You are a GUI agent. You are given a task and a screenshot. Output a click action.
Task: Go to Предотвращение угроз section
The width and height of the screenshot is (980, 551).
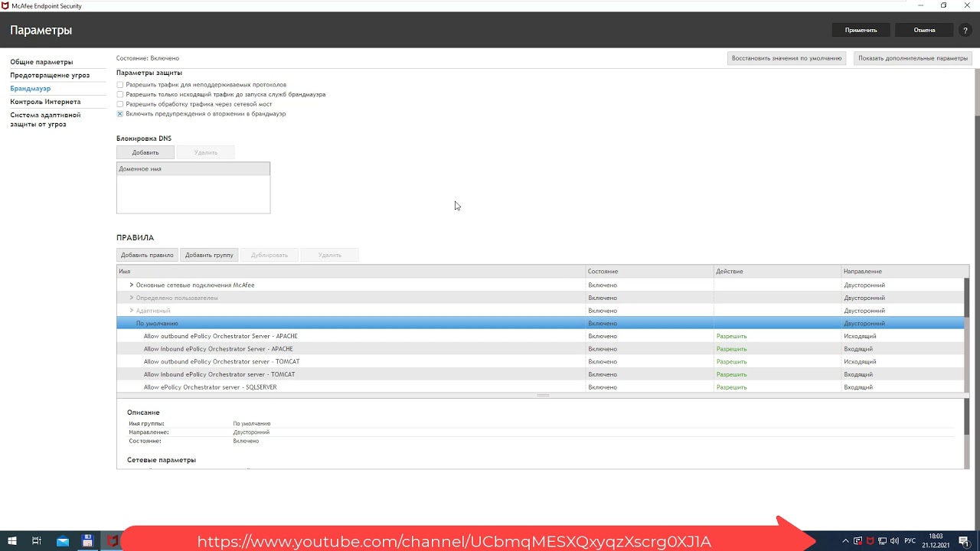point(50,75)
